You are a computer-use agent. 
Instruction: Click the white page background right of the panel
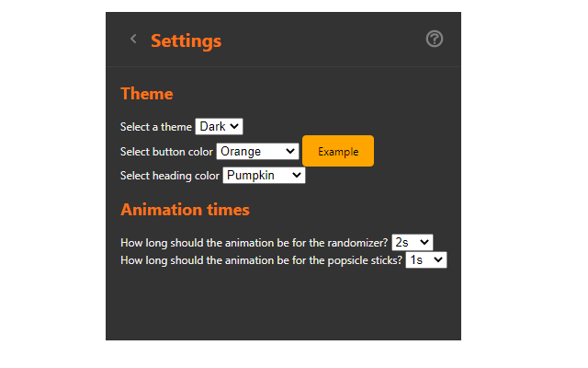[524, 184]
